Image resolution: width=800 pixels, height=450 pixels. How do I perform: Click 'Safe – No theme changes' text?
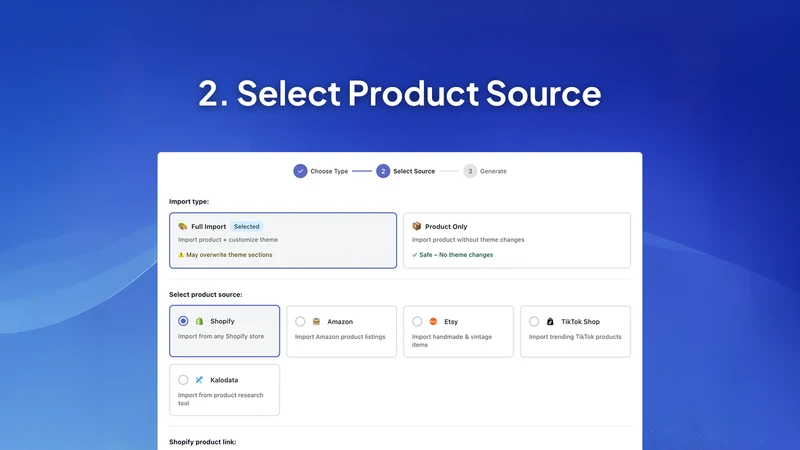pos(456,255)
